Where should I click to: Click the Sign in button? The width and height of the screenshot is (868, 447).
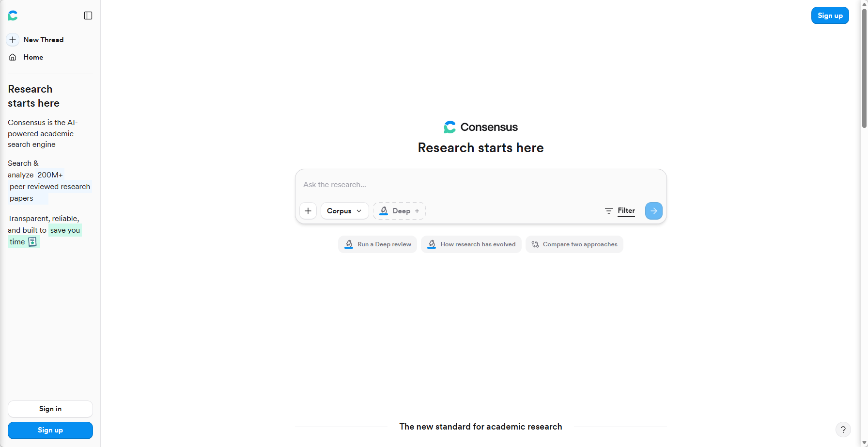pos(50,409)
